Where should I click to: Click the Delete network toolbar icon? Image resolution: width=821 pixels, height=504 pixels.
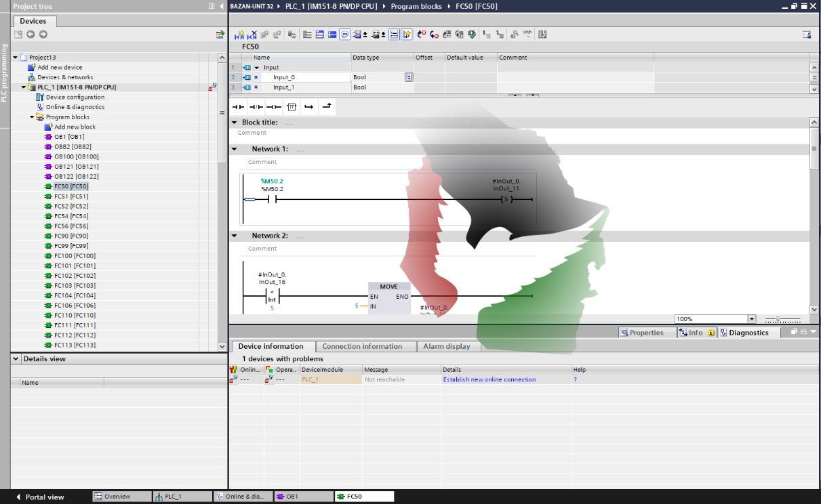click(x=252, y=35)
